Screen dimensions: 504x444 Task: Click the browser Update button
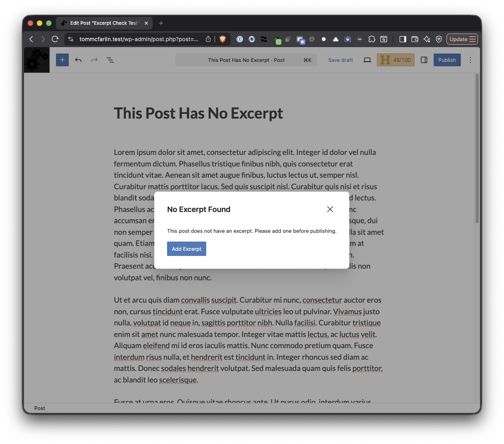(462, 39)
